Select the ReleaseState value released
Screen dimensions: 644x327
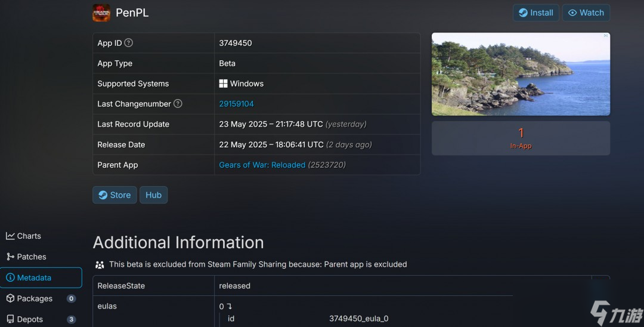(x=234, y=286)
